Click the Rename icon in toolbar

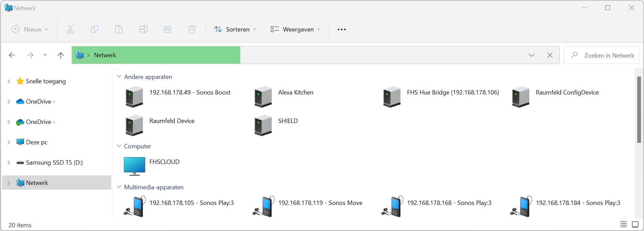click(x=143, y=29)
